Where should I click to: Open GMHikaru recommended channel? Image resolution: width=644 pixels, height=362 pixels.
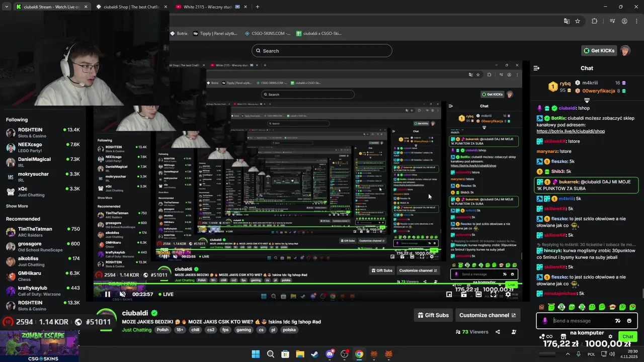point(43,276)
